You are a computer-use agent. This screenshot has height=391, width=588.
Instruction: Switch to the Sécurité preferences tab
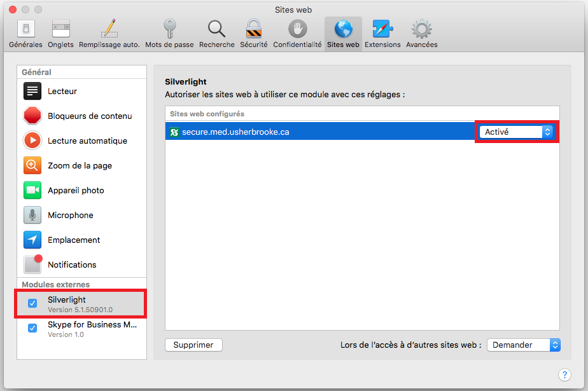(254, 33)
